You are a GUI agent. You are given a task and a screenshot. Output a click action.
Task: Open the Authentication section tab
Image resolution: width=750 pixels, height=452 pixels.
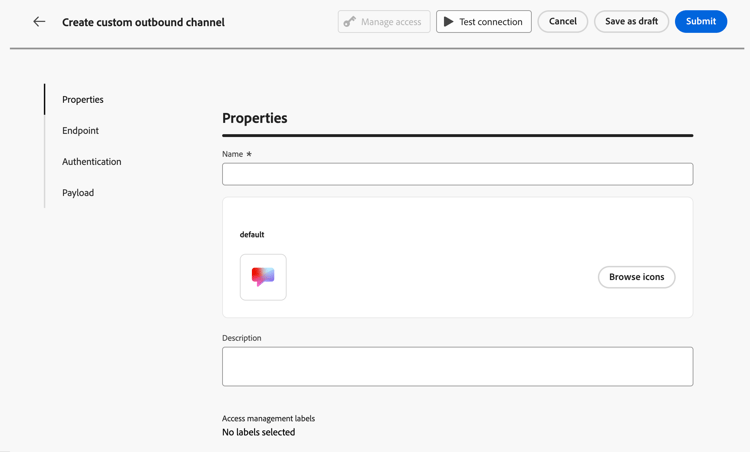tap(92, 162)
